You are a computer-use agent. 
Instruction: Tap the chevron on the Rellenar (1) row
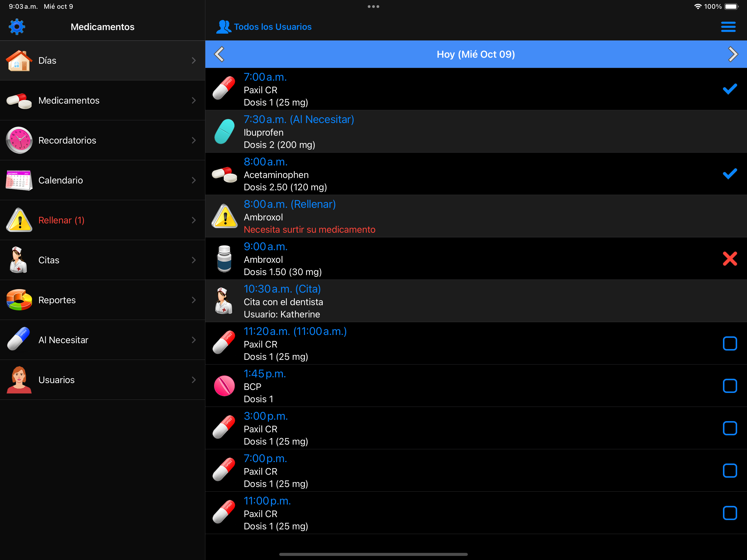point(194,220)
